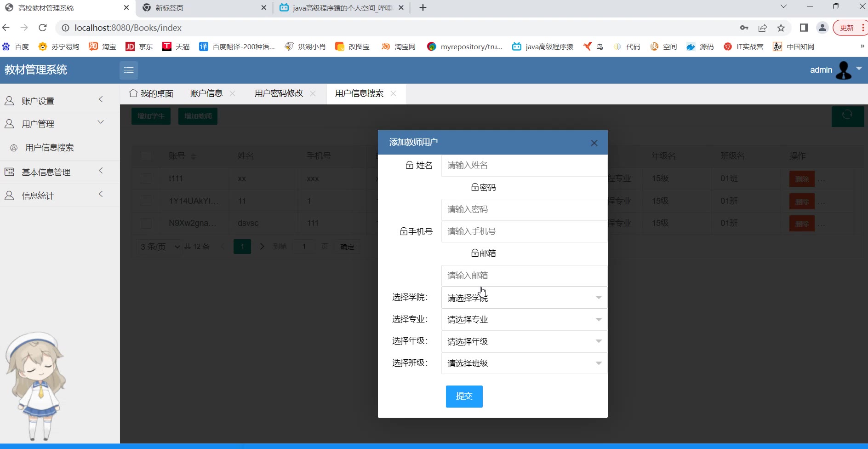
Task: Click the page number jump input
Action: coord(304,247)
